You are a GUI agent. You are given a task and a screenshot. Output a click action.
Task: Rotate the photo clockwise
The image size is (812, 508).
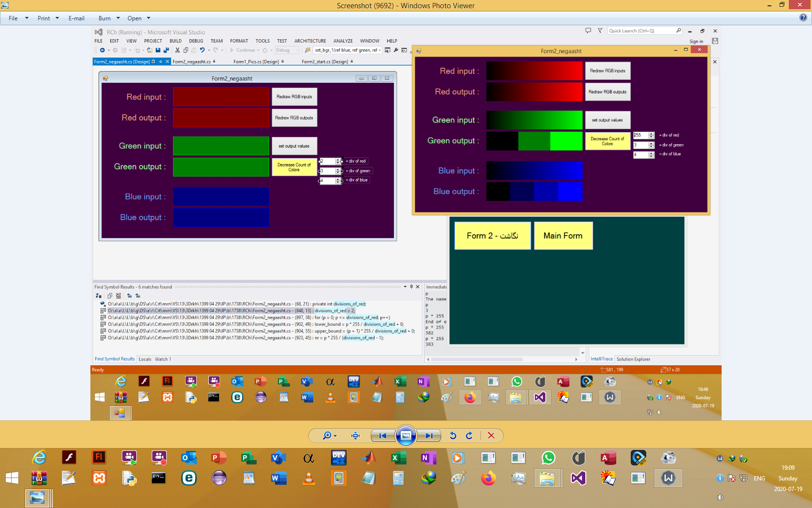tap(469, 435)
